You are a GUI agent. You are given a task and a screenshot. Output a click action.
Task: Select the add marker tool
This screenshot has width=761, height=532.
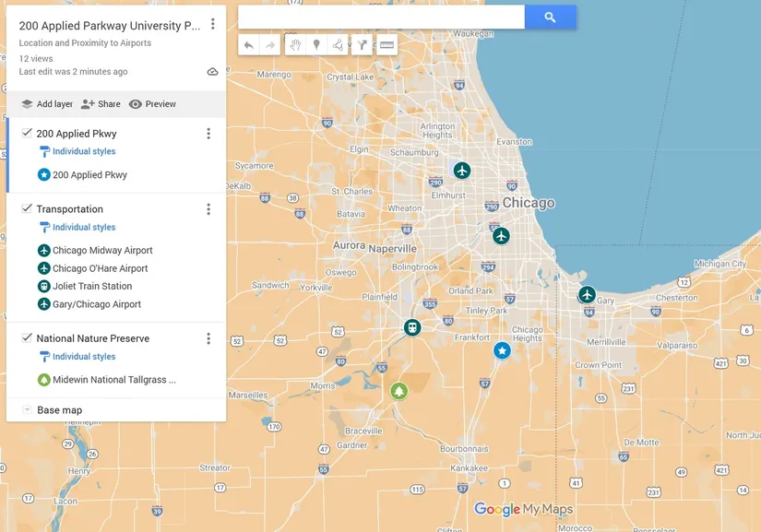click(x=316, y=45)
